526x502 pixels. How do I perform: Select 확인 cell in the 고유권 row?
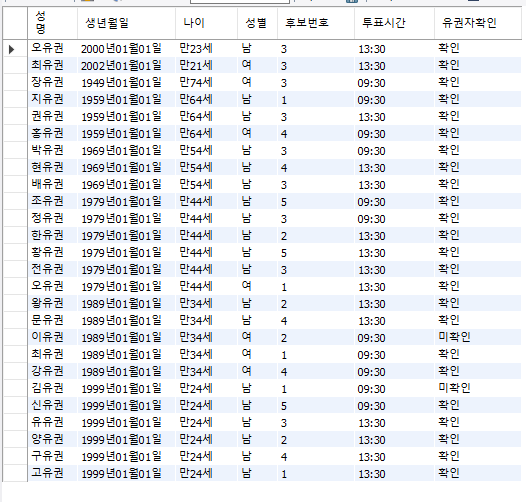pos(478,474)
